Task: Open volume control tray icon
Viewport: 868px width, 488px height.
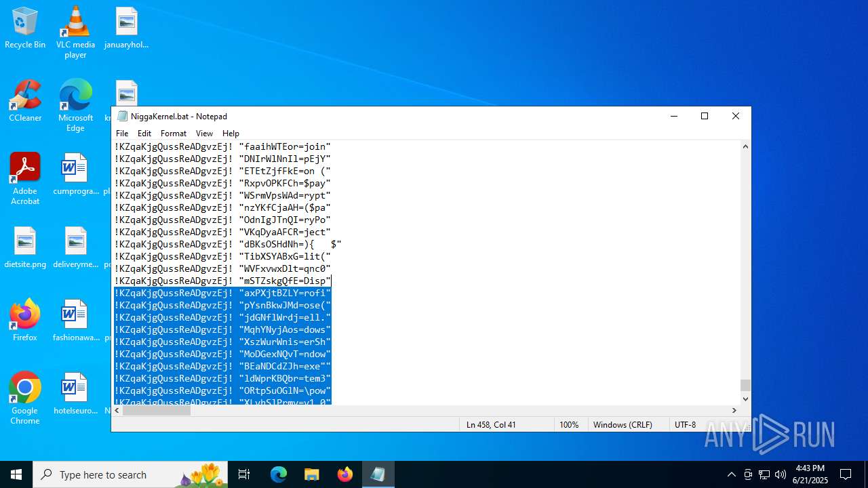Action: pos(781,474)
